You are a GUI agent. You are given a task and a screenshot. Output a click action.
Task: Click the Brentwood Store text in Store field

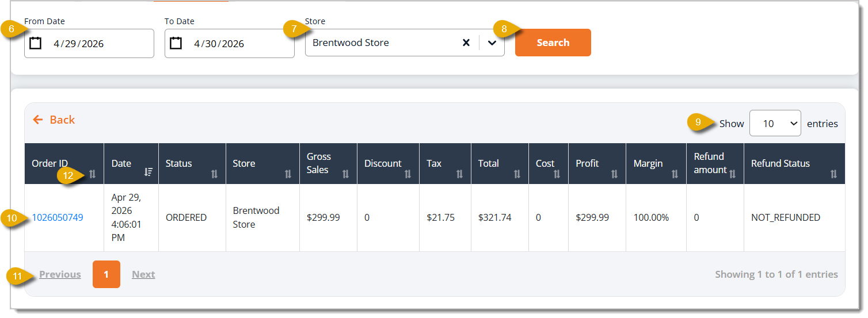tap(351, 43)
